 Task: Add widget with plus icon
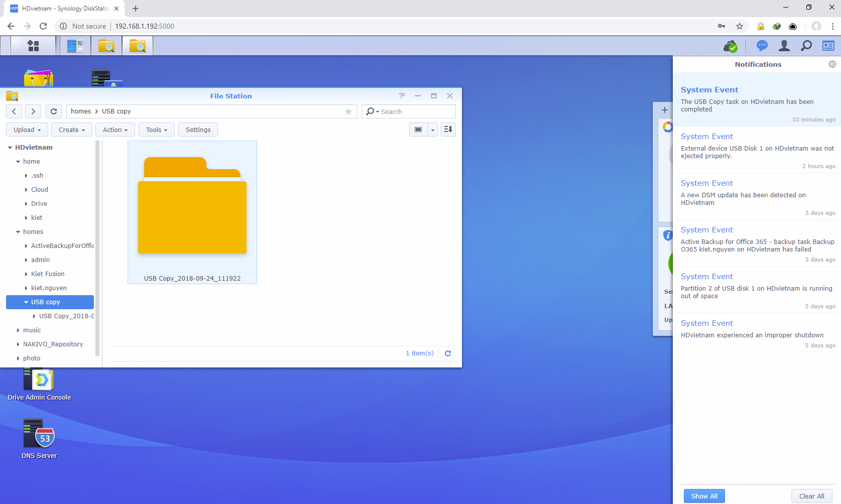click(x=665, y=110)
